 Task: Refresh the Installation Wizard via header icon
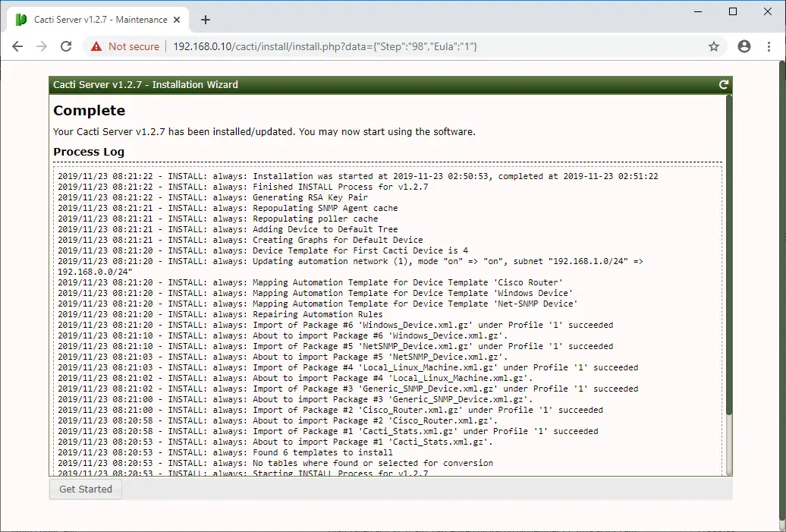point(723,84)
